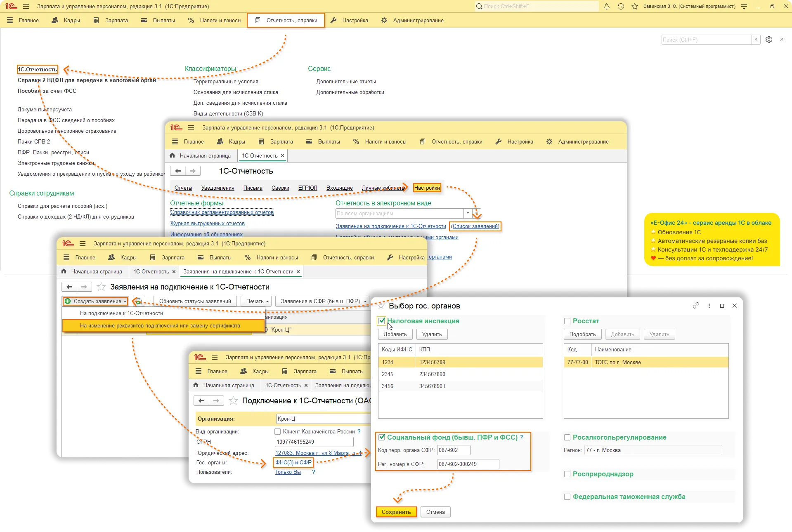Enable the Росприроднадзор checkbox
The height and width of the screenshot is (532, 792).
click(x=567, y=474)
